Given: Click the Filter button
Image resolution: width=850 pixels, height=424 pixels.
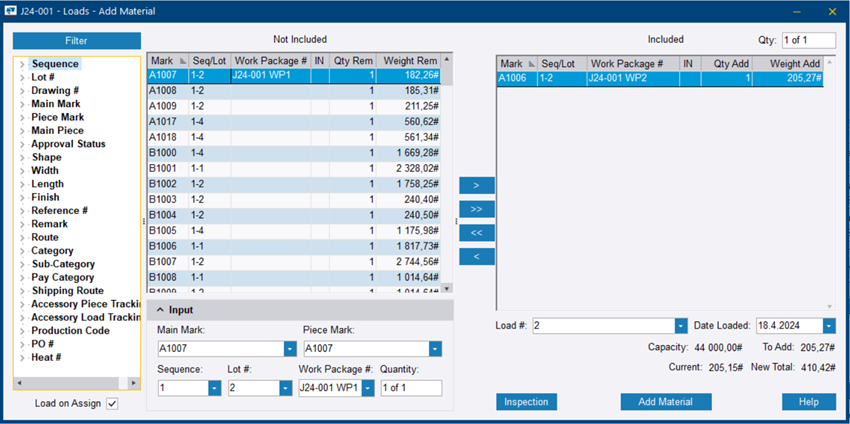Looking at the screenshot, I should pyautogui.click(x=76, y=41).
